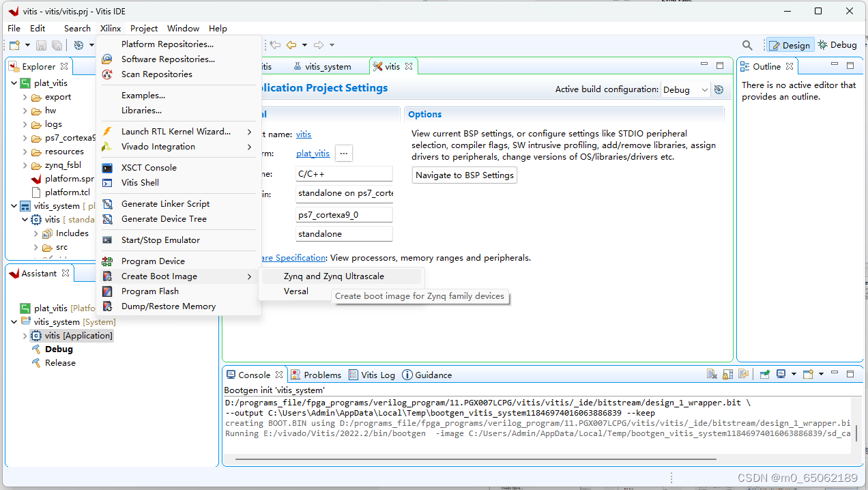Switch to the Design perspective
The height and width of the screenshot is (490, 868).
pyautogui.click(x=790, y=44)
